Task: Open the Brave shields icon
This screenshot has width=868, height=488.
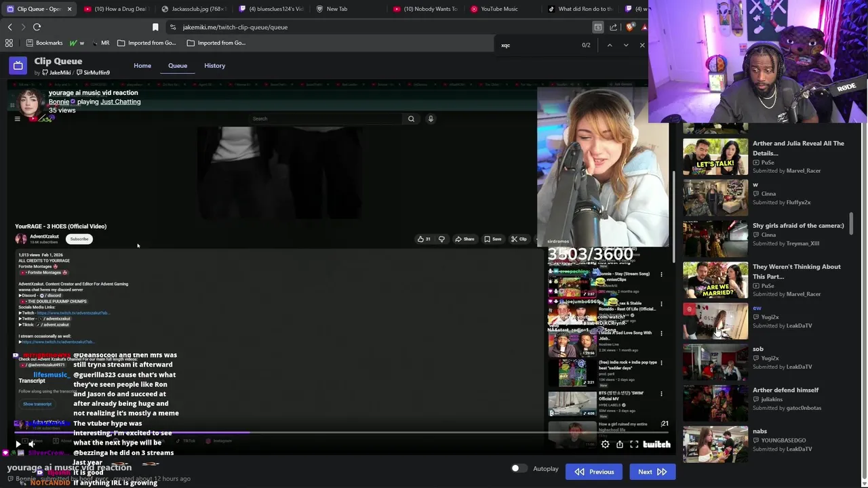Action: click(x=630, y=27)
